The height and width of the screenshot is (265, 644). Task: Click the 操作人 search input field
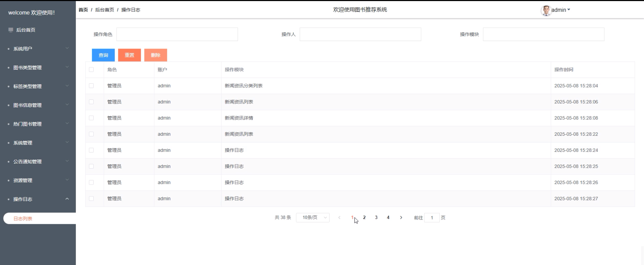(360, 34)
